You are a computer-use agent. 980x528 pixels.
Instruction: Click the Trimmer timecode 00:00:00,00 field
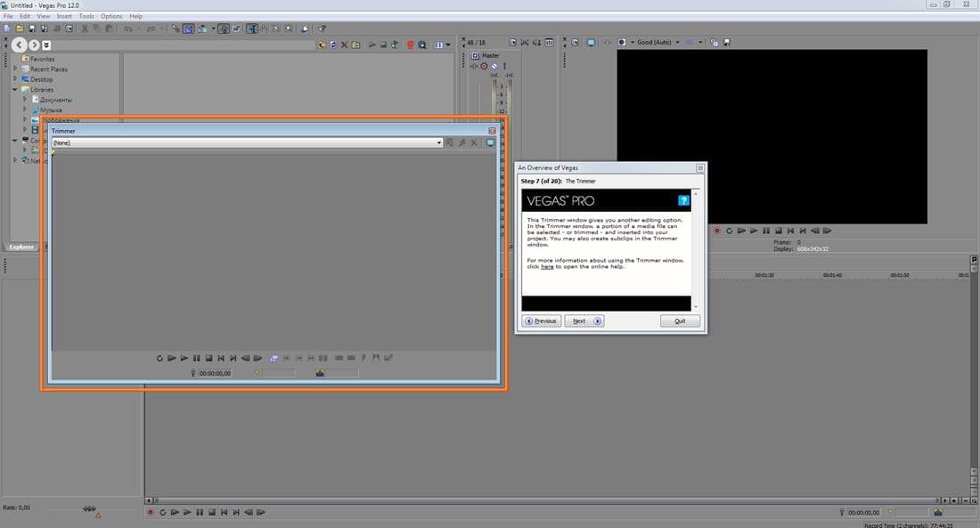[215, 373]
